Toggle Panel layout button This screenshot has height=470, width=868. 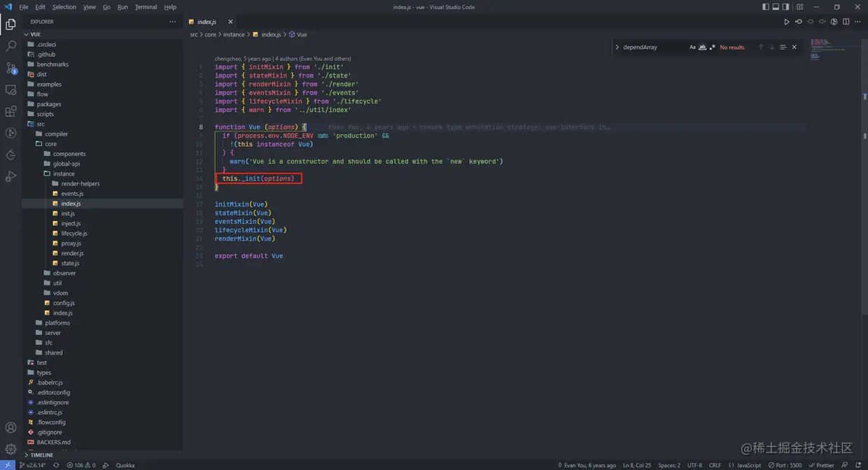[x=776, y=7]
